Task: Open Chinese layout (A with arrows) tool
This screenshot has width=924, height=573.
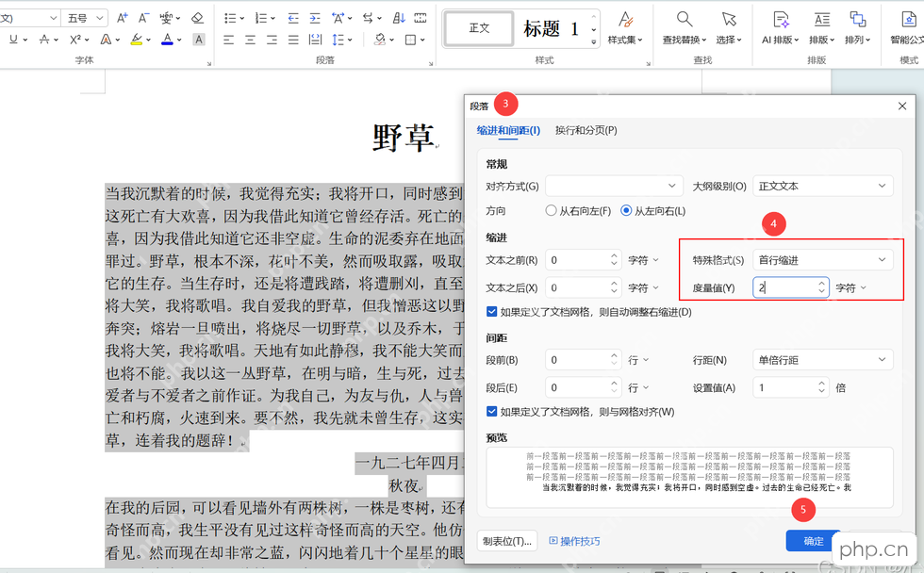Action: [338, 18]
